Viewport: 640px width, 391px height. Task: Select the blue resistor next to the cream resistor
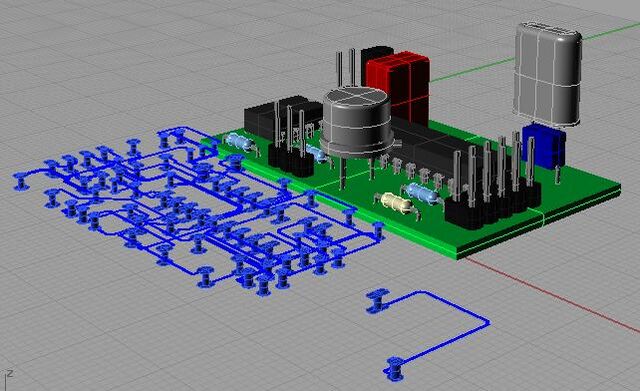[422, 192]
